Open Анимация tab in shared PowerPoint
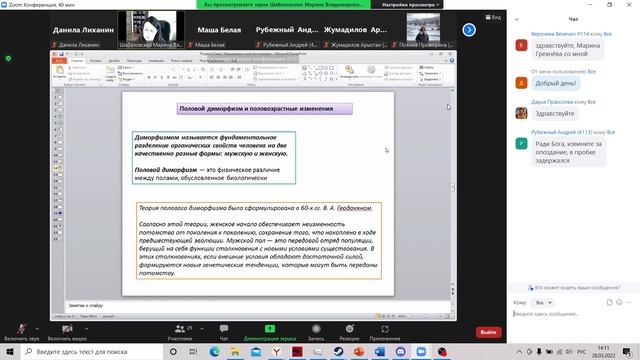The image size is (640, 360). 156,60
